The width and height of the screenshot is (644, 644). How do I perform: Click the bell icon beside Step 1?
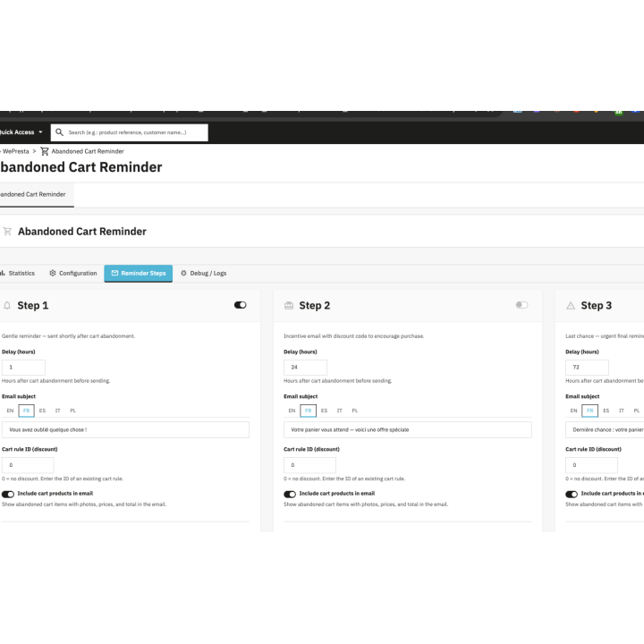(7, 305)
